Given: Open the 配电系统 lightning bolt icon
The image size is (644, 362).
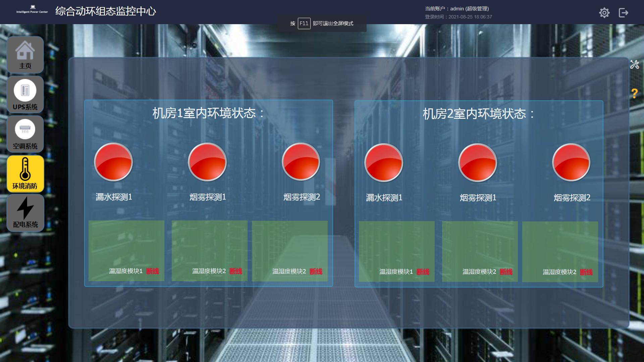Looking at the screenshot, I should click(x=25, y=213).
